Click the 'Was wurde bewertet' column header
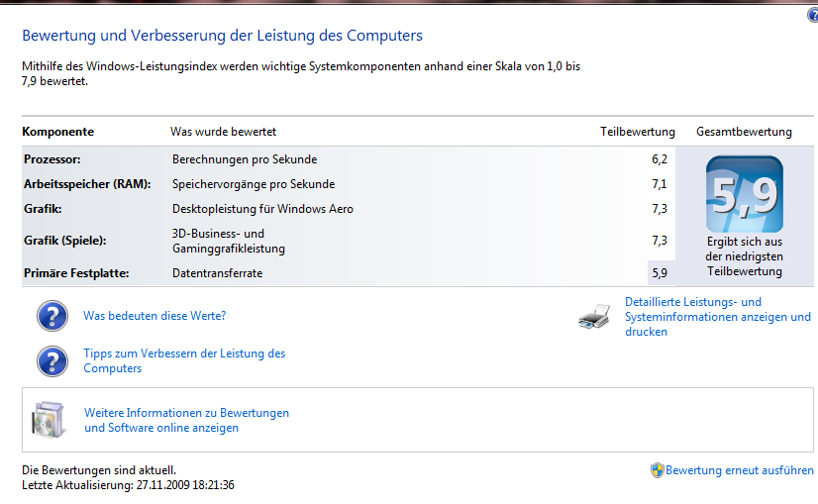818x504 pixels. pos(223,132)
